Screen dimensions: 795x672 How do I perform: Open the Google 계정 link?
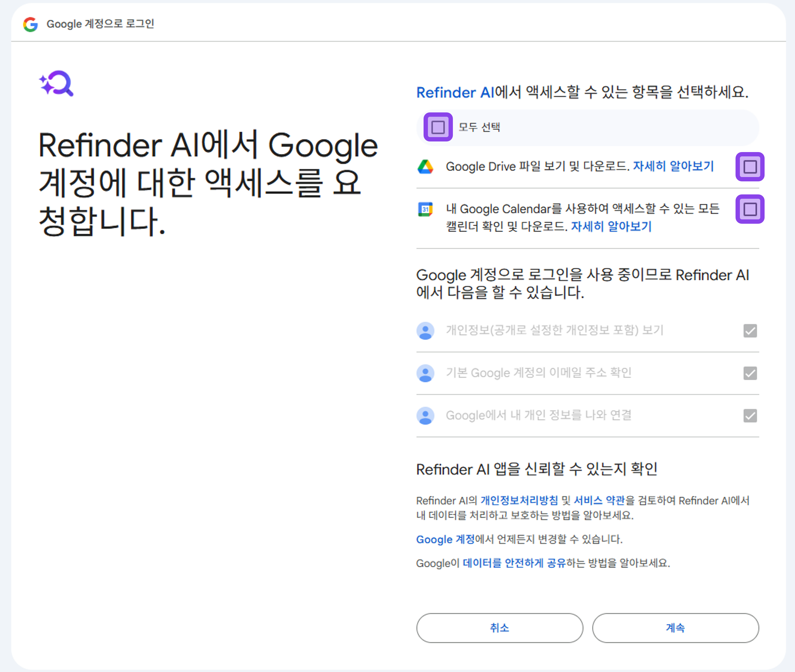[445, 540]
